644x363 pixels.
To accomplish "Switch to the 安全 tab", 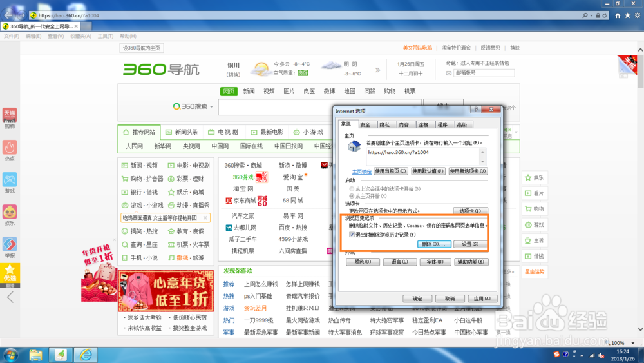I will 365,124.
